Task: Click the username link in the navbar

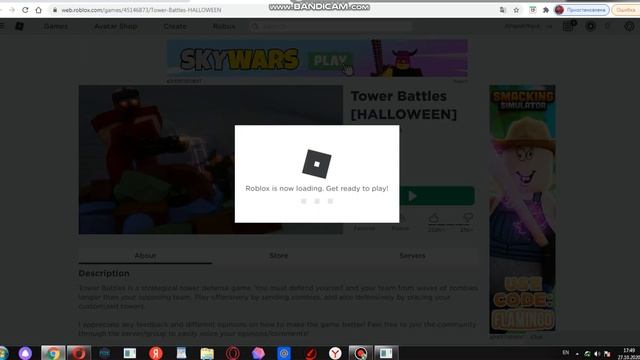Action: [528, 26]
